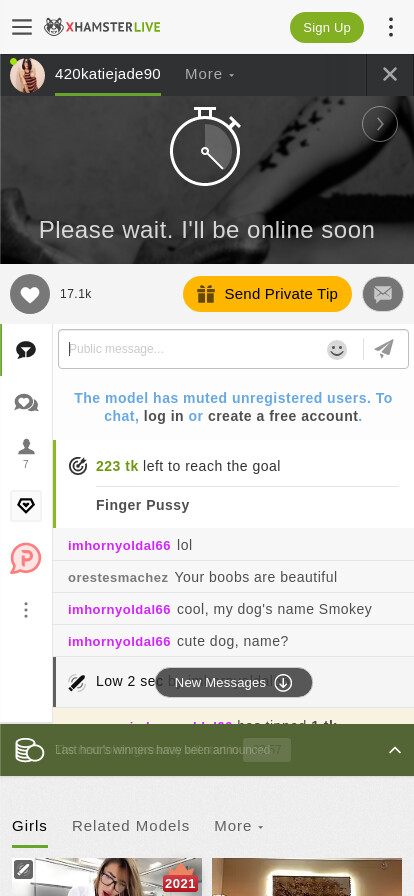414x896 pixels.
Task: Show the viewers list user icon
Action: (26, 454)
